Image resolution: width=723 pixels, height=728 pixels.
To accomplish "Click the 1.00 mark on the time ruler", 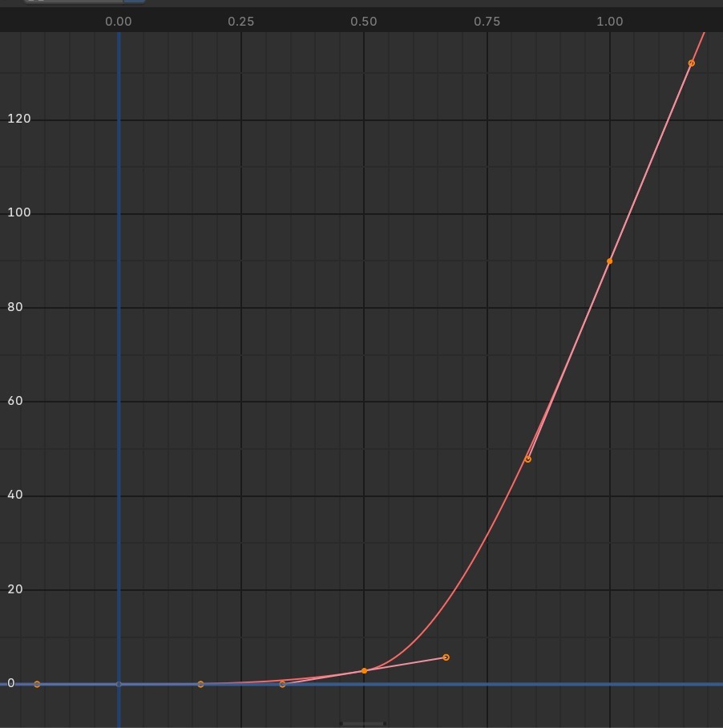I will [610, 22].
